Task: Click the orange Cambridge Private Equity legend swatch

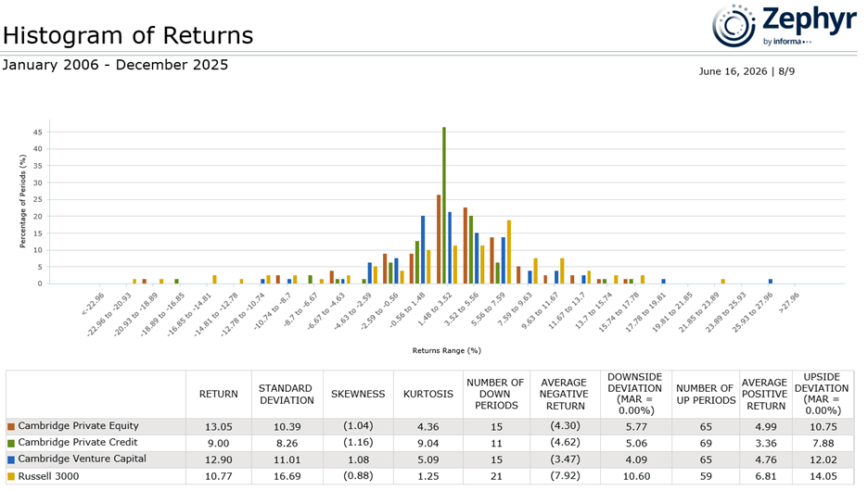Action: (11, 427)
